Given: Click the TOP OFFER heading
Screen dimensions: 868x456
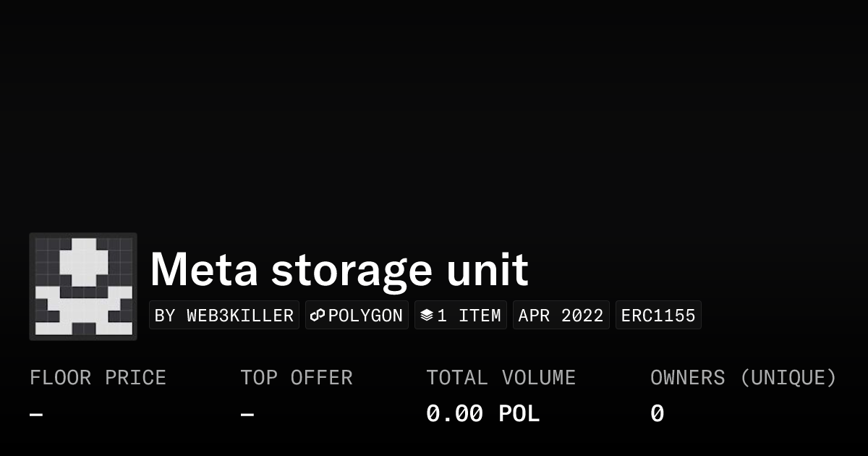Looking at the screenshot, I should click(x=297, y=378).
